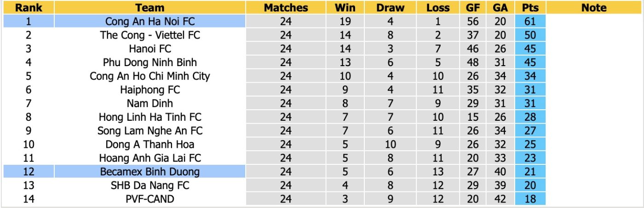The image size is (644, 208).
Task: Select the Matches column header
Action: 286,7
